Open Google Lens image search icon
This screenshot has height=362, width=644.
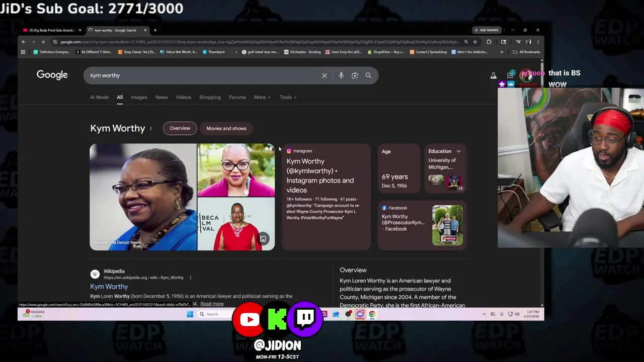pyautogui.click(x=355, y=75)
